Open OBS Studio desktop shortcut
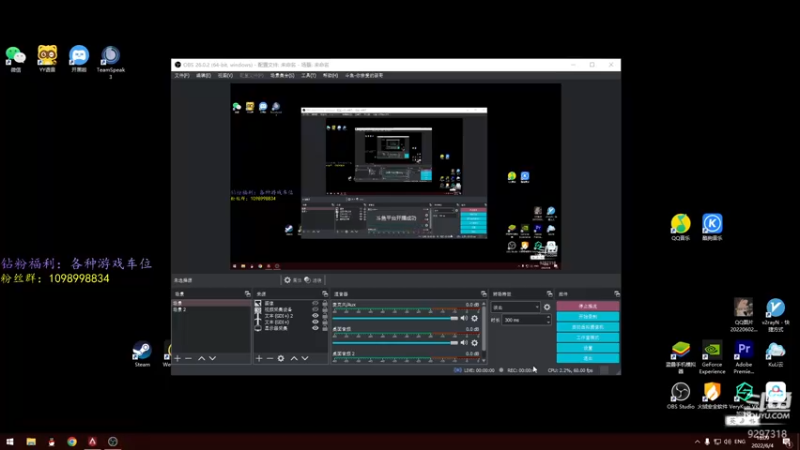The width and height of the screenshot is (800, 450). coord(680,396)
